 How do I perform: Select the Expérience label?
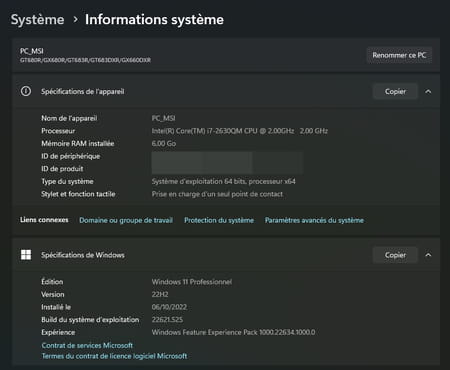click(58, 333)
